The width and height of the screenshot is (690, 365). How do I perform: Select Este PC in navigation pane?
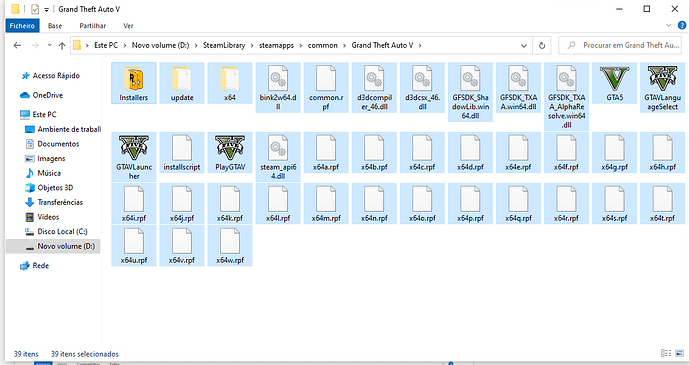(x=44, y=114)
